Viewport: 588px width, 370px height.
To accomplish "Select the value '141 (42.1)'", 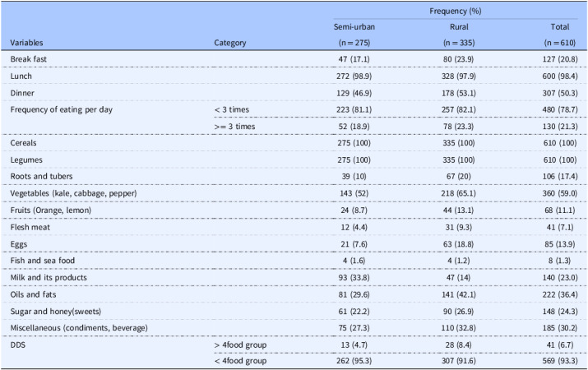I will pyautogui.click(x=459, y=294).
